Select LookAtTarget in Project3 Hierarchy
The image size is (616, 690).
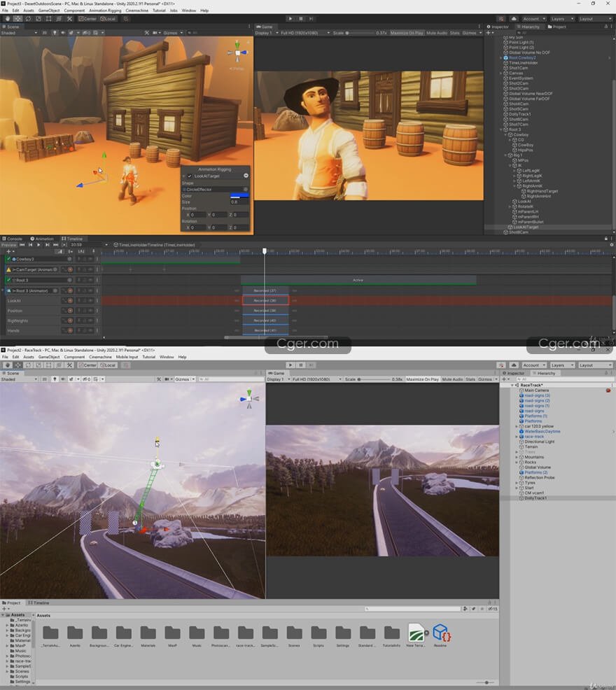526,227
